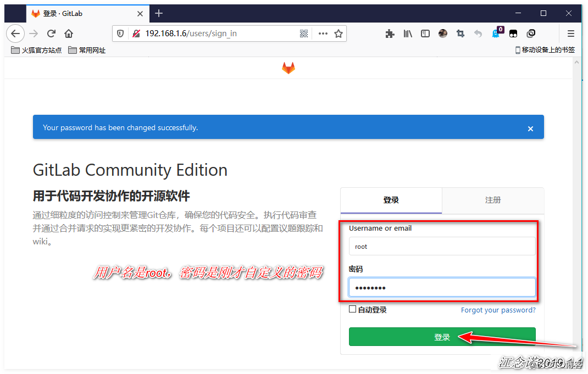Open 移动设备上的书签 folder
Viewport: 588px width, 374px height.
coord(545,50)
